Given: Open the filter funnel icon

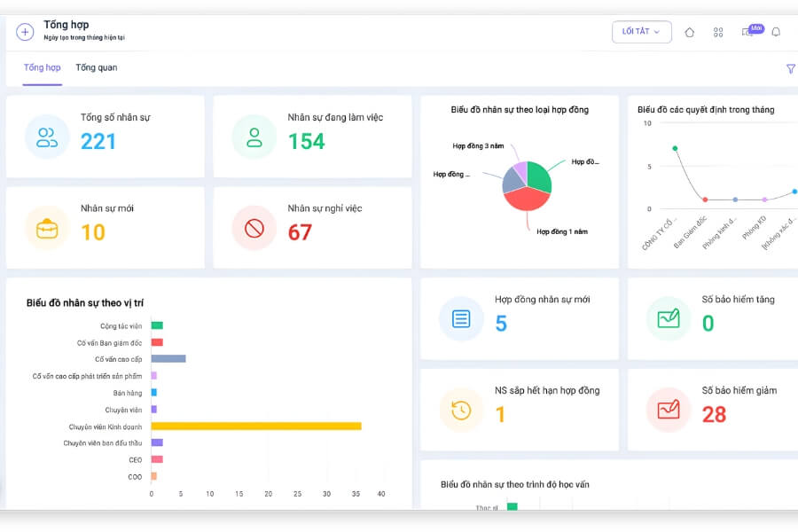Looking at the screenshot, I should click(x=790, y=68).
